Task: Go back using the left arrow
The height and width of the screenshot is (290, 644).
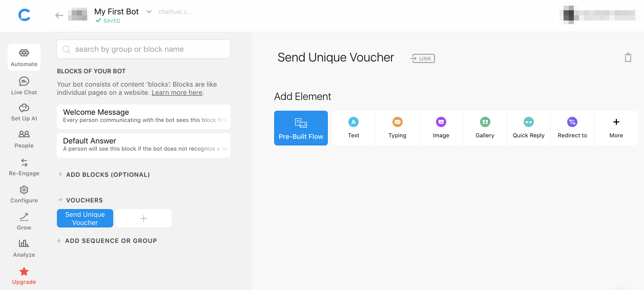Action: coord(59,15)
